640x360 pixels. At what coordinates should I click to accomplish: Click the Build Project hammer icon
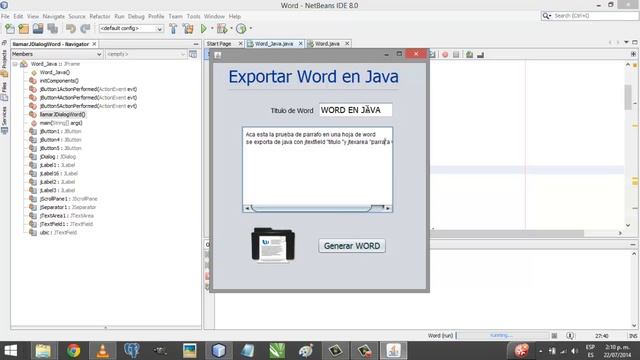173,29
